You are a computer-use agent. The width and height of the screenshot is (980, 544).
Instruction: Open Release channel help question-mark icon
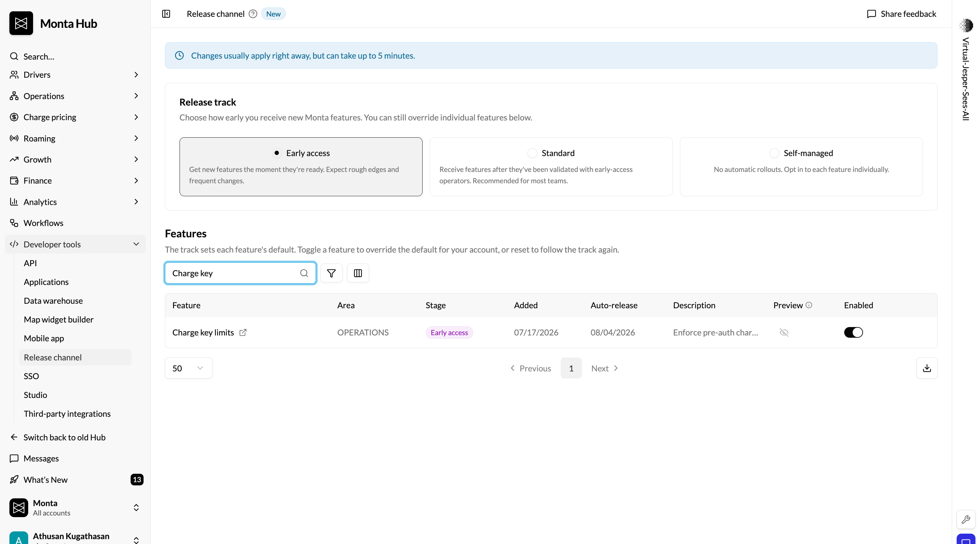[253, 14]
